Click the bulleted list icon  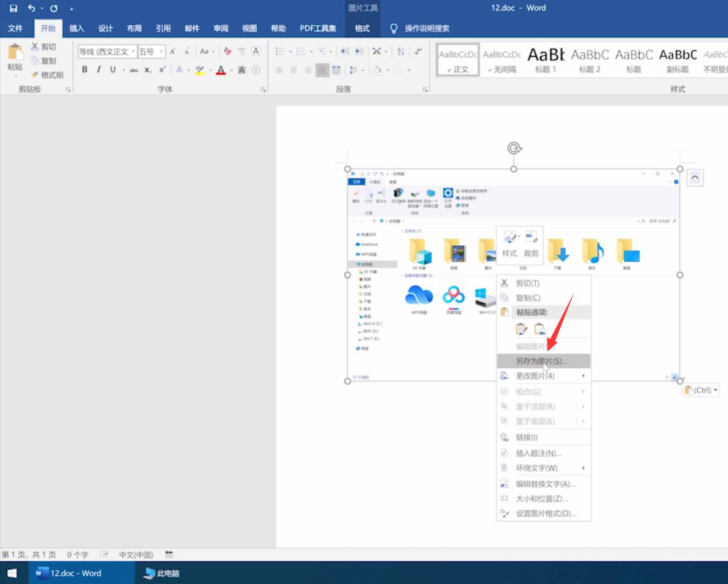pyautogui.click(x=280, y=51)
